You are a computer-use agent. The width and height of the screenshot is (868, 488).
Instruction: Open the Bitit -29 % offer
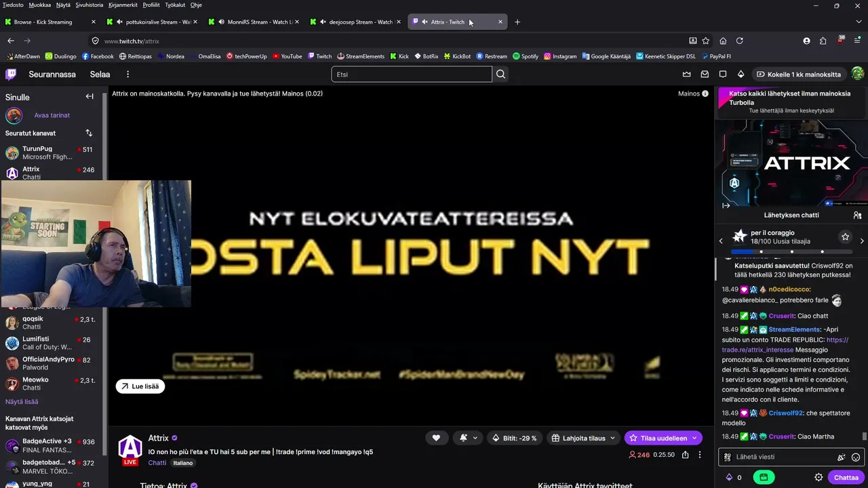click(x=515, y=438)
